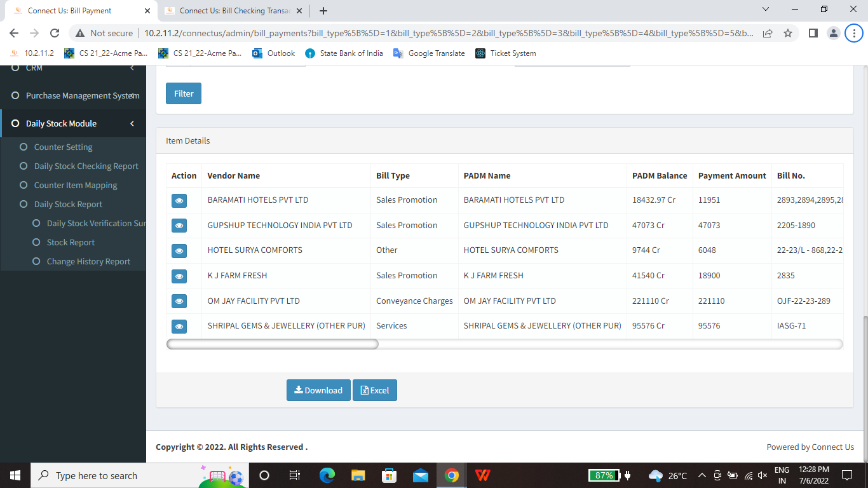Open Purchase Management System menu
This screenshot has height=488, width=868.
(x=73, y=95)
